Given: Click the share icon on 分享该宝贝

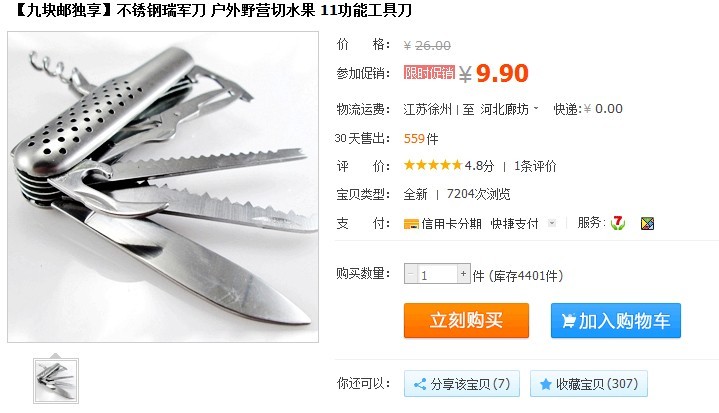Looking at the screenshot, I should point(420,384).
